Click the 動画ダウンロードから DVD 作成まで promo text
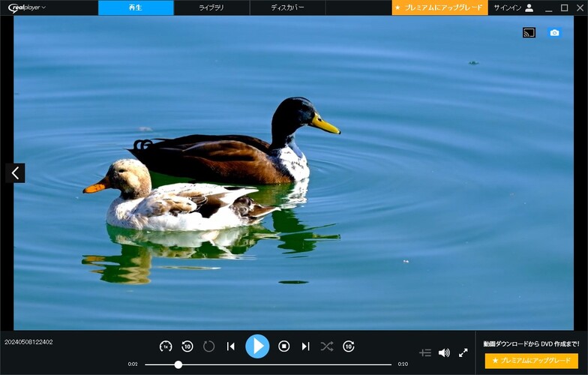The height and width of the screenshot is (375, 588). [531, 343]
